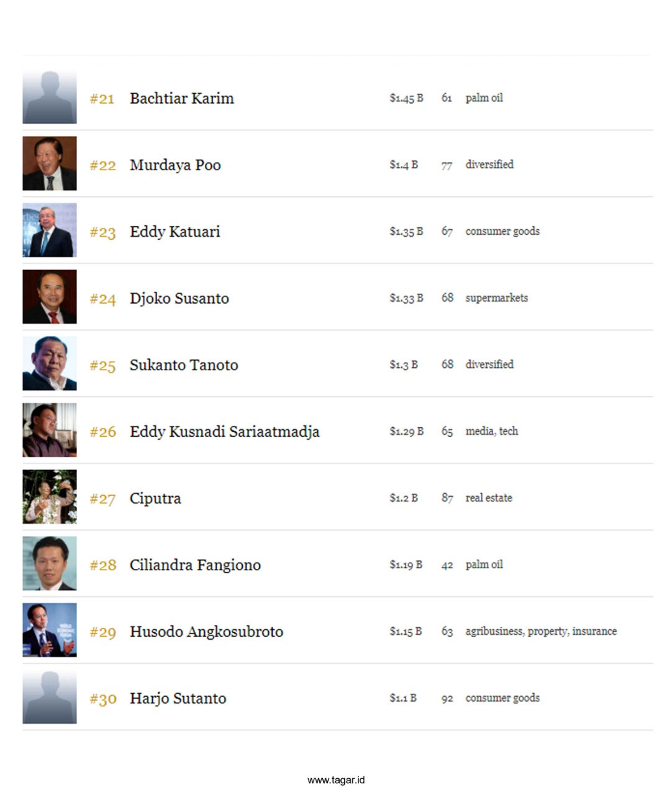The image size is (672, 795).
Task: Click Sukanto Tanoto's profile picture
Action: point(50,363)
